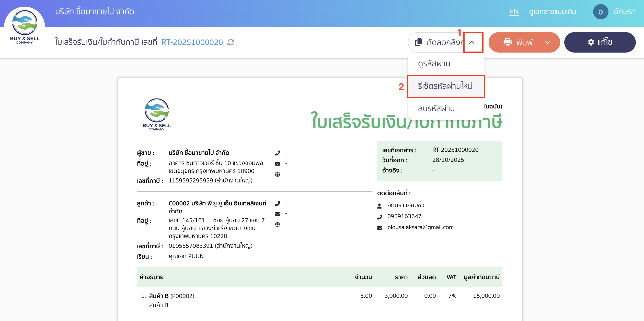Open the พิมพ์ print options dropdown

547,42
